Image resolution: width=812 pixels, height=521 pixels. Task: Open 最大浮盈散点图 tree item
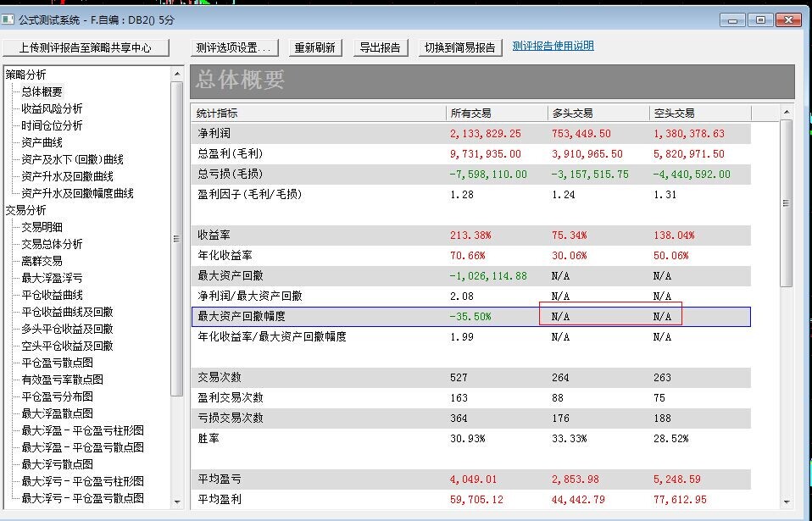[x=57, y=413]
